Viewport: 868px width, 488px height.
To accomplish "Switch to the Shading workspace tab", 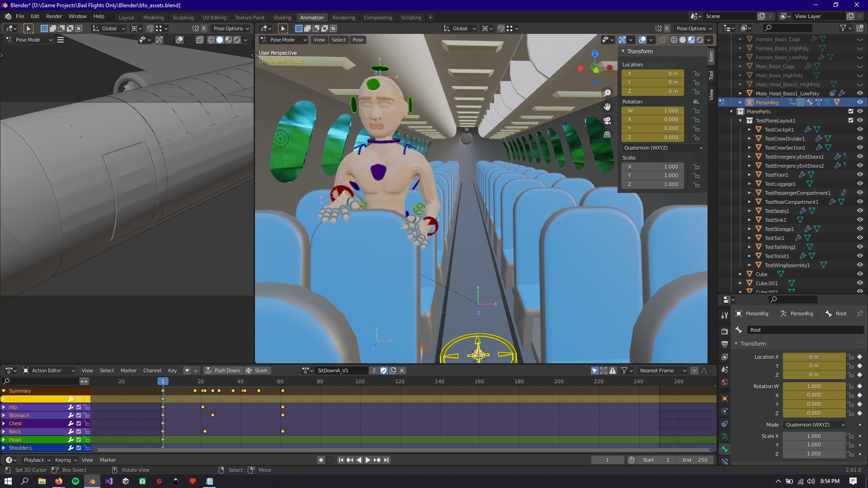I will pyautogui.click(x=282, y=17).
